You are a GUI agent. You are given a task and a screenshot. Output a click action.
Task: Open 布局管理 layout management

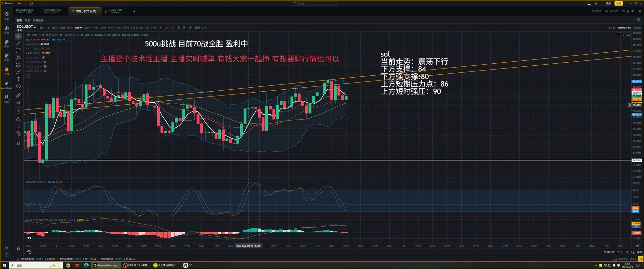(x=596, y=11)
